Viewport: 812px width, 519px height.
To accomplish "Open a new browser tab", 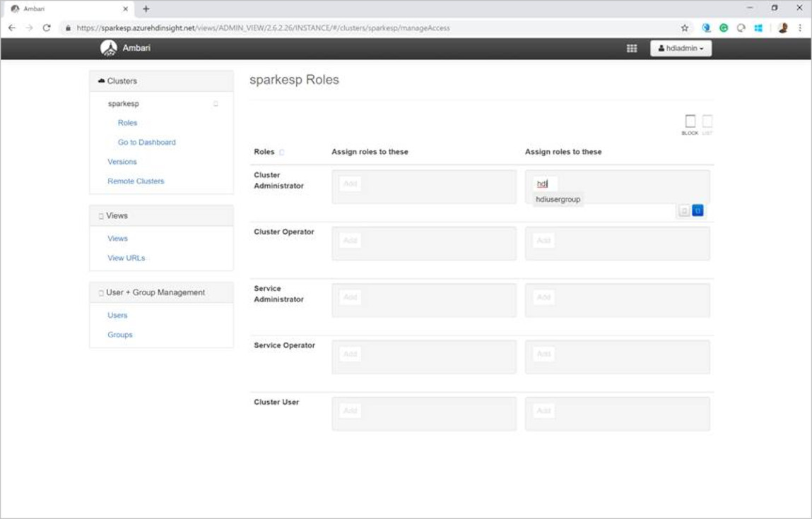I will (x=146, y=8).
